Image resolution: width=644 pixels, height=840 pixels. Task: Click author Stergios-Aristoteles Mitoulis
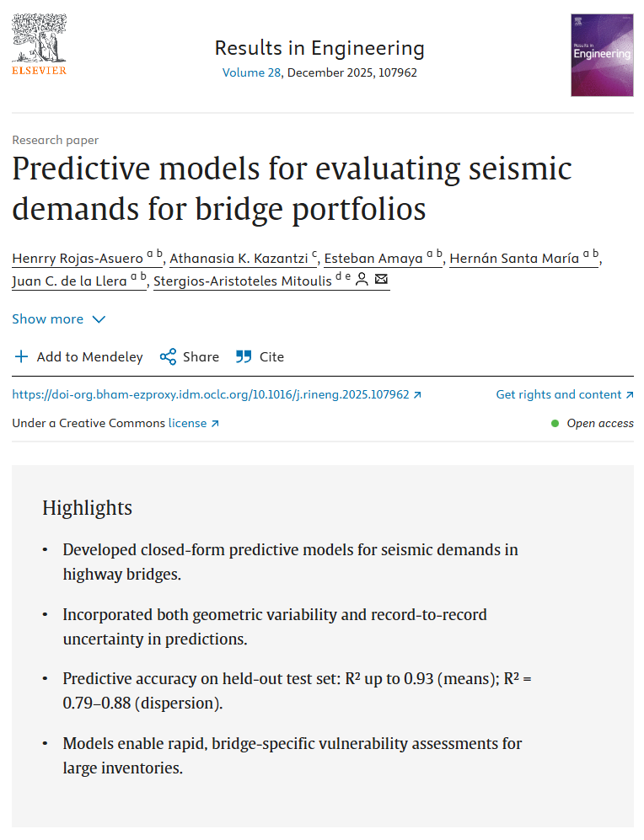pos(243,281)
